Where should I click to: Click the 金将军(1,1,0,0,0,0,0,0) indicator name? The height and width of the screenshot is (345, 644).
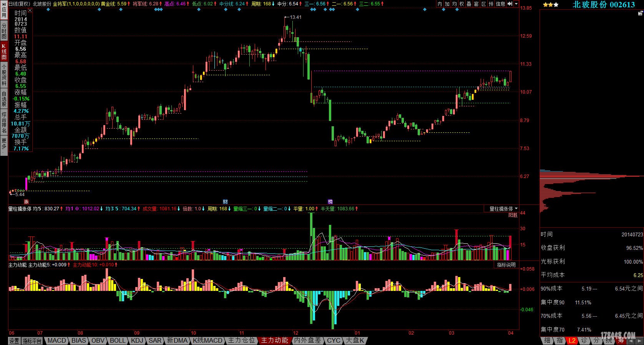(x=76, y=4)
